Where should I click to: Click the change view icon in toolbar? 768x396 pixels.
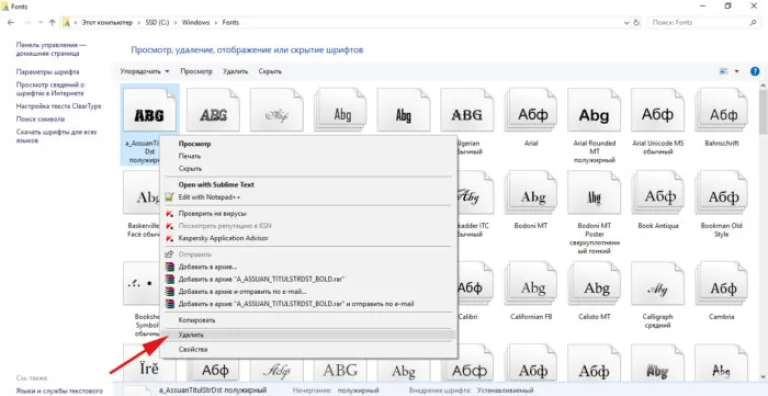(723, 71)
